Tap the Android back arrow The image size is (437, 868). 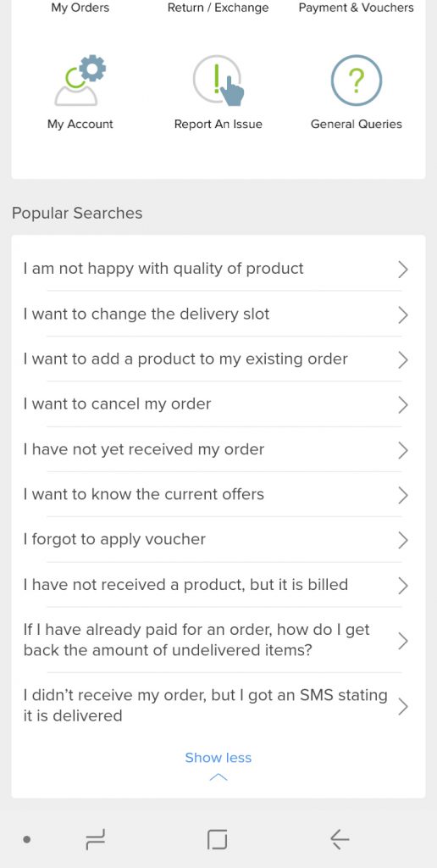coord(340,840)
